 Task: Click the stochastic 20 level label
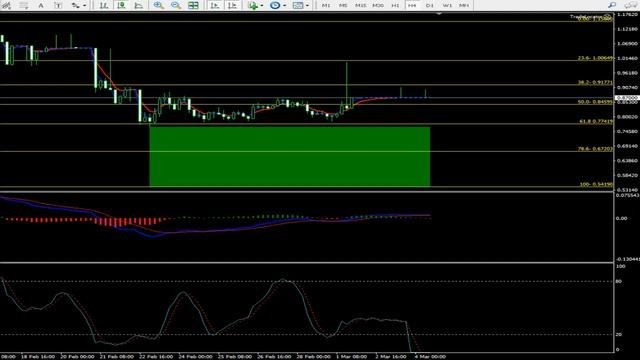click(619, 334)
